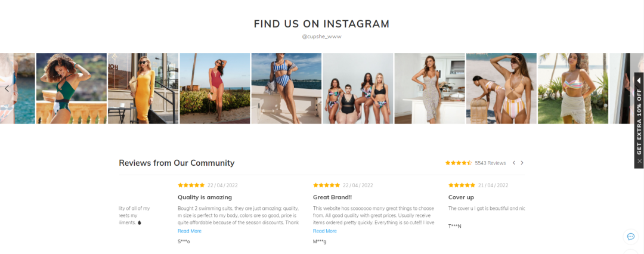Open orange striped swimsuit Instagram photo
The width and height of the screenshot is (644, 254).
click(x=501, y=88)
